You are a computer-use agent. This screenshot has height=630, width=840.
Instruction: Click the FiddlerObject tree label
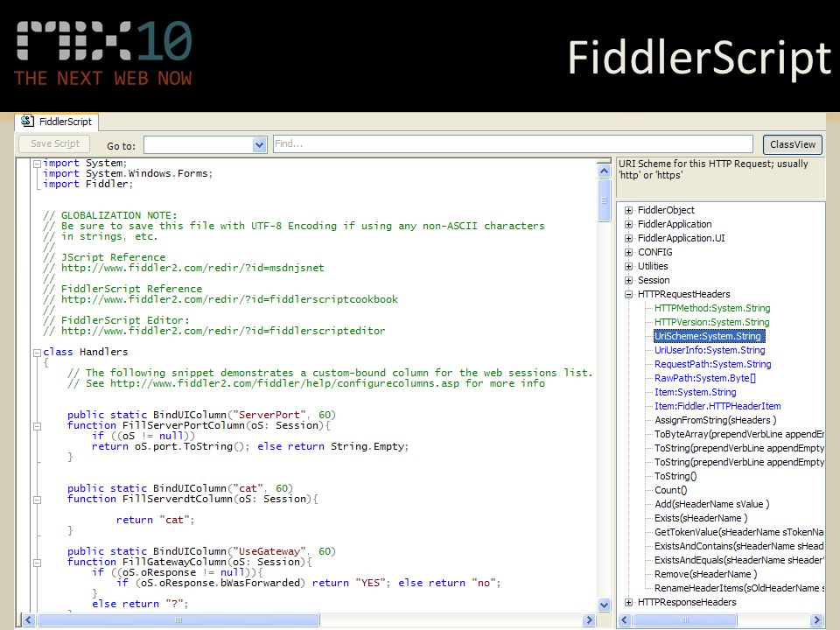666,210
